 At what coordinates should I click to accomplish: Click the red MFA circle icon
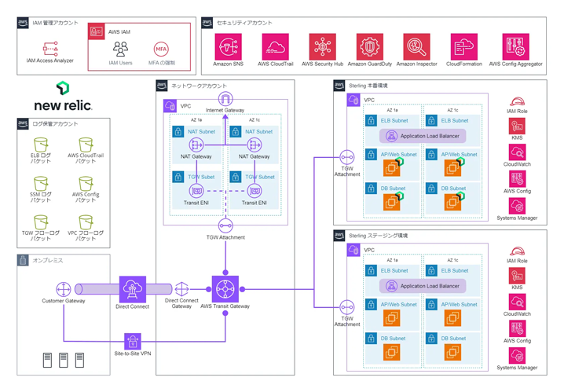click(x=161, y=49)
